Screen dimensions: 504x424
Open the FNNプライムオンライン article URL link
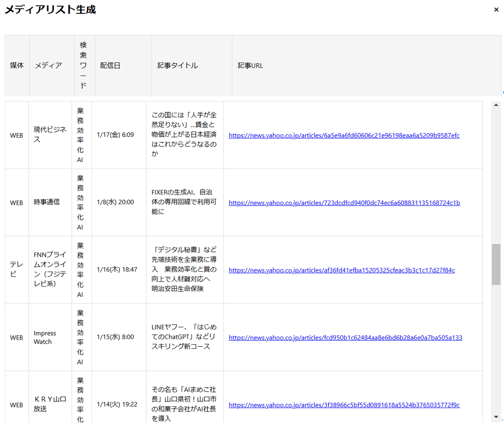click(342, 270)
